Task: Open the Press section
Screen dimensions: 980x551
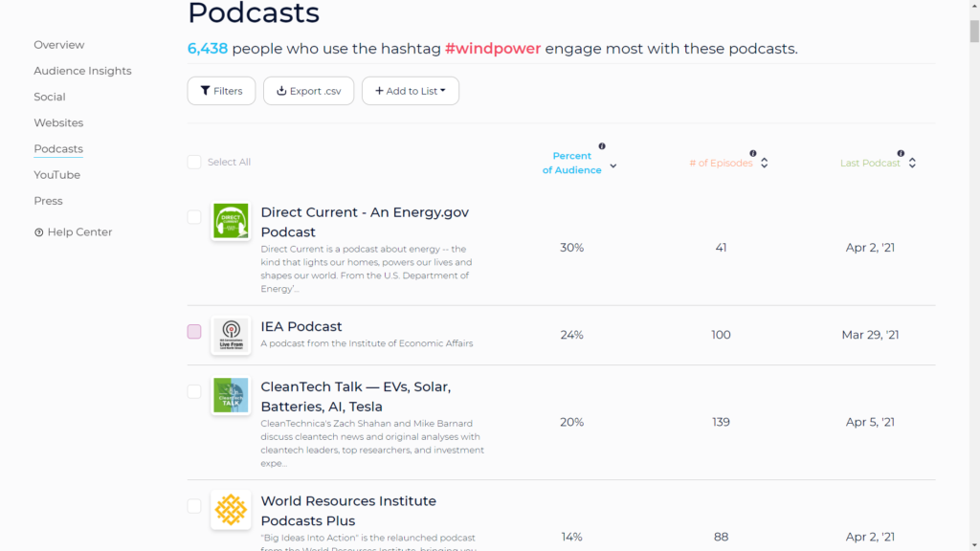Action: click(x=48, y=201)
